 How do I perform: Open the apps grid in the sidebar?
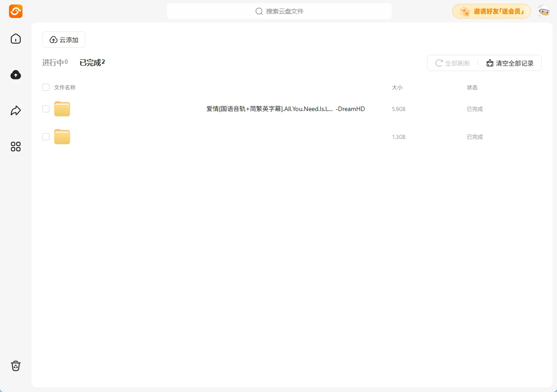tap(15, 147)
